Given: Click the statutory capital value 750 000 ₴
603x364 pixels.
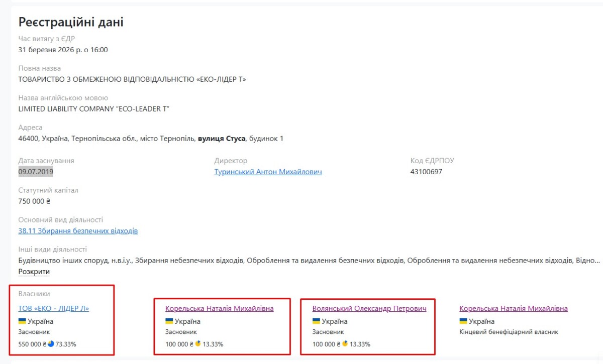Looking at the screenshot, I should point(34,201).
